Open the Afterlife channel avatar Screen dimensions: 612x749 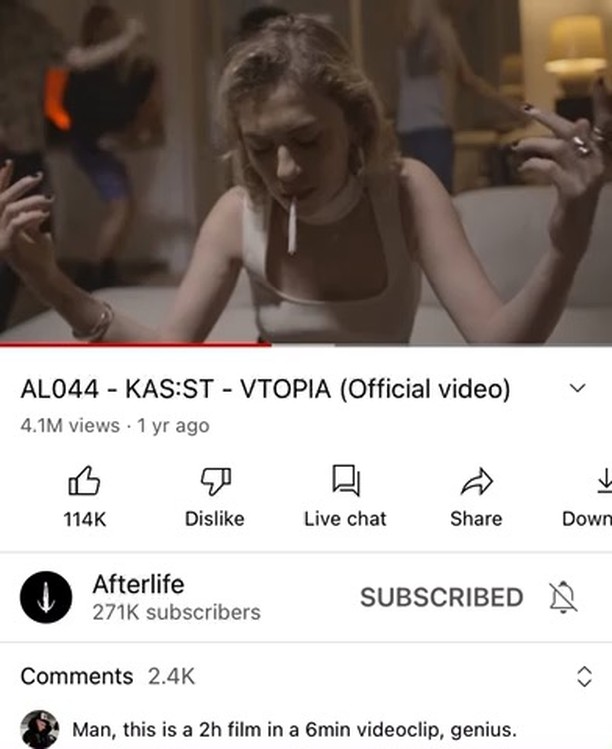pyautogui.click(x=46, y=597)
